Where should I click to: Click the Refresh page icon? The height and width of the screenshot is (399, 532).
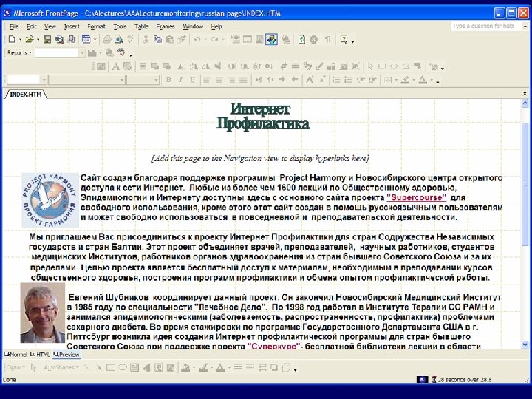tap(301, 39)
